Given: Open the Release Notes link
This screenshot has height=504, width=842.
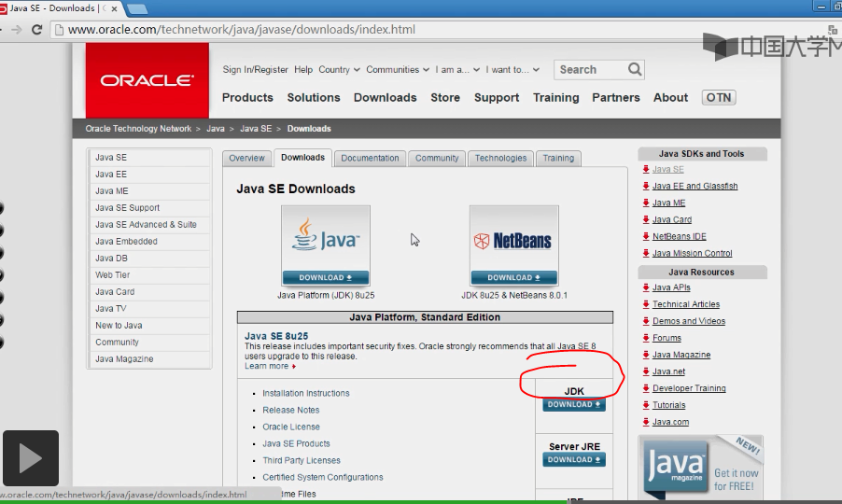Looking at the screenshot, I should point(290,410).
